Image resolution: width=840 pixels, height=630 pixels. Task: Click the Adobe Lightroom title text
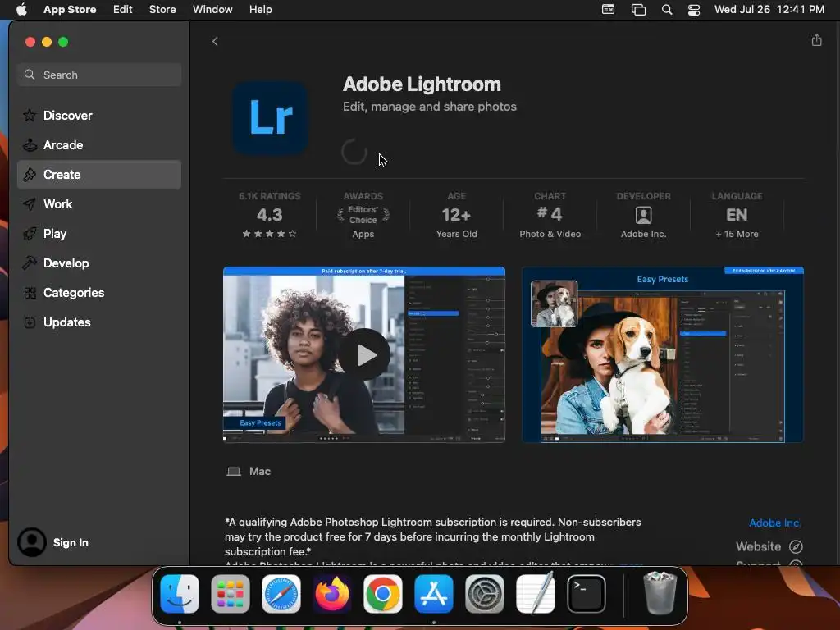tap(422, 84)
